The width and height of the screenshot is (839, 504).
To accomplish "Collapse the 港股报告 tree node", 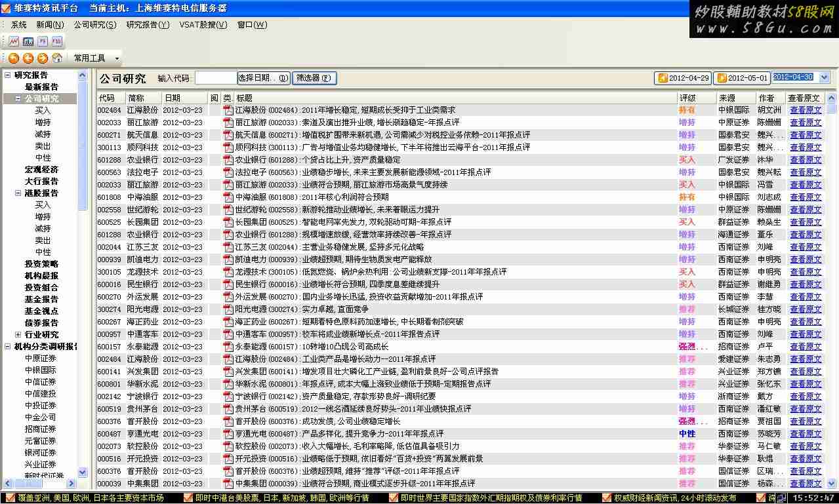I will [18, 193].
